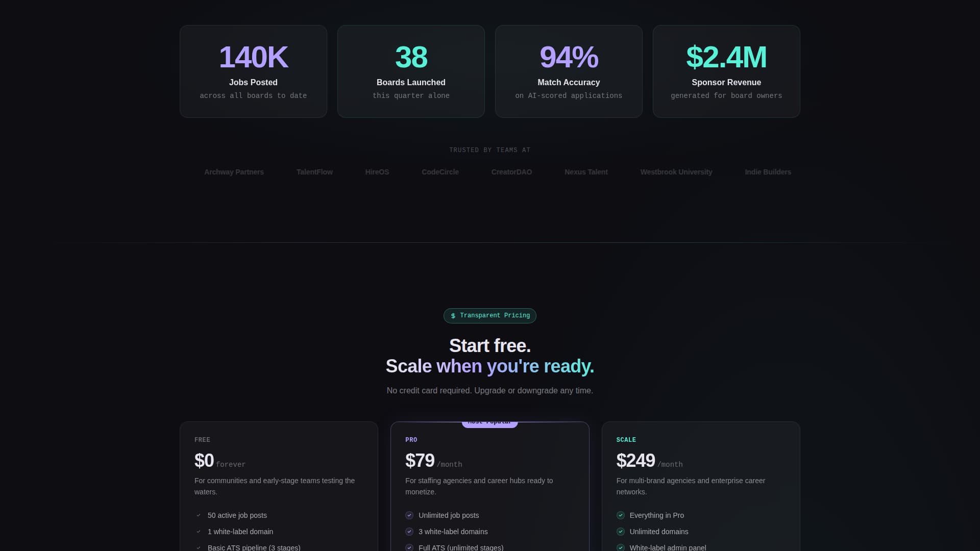Click the 'TRUSTED BY TEAMS AT' heading
Screen dimensions: 980x551
[x=490, y=150]
